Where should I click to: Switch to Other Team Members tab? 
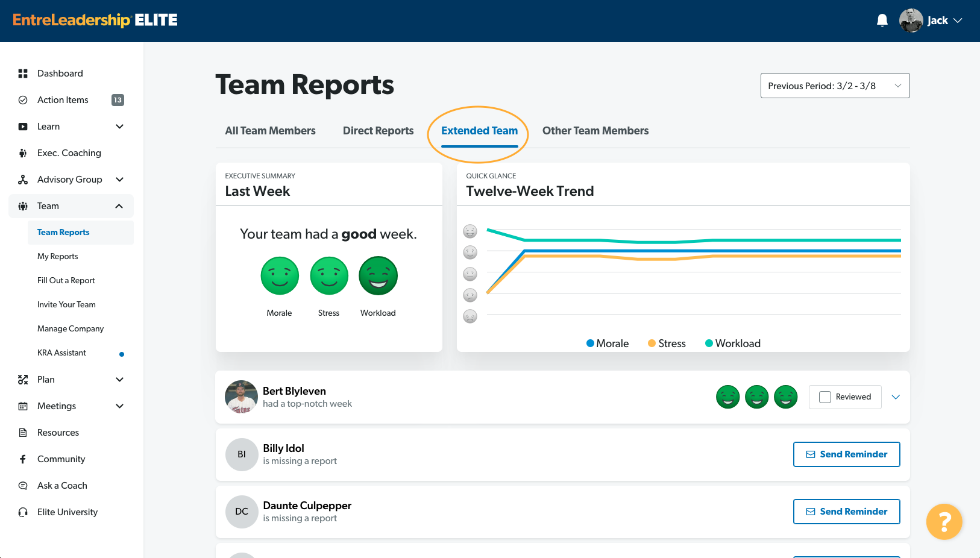(595, 131)
